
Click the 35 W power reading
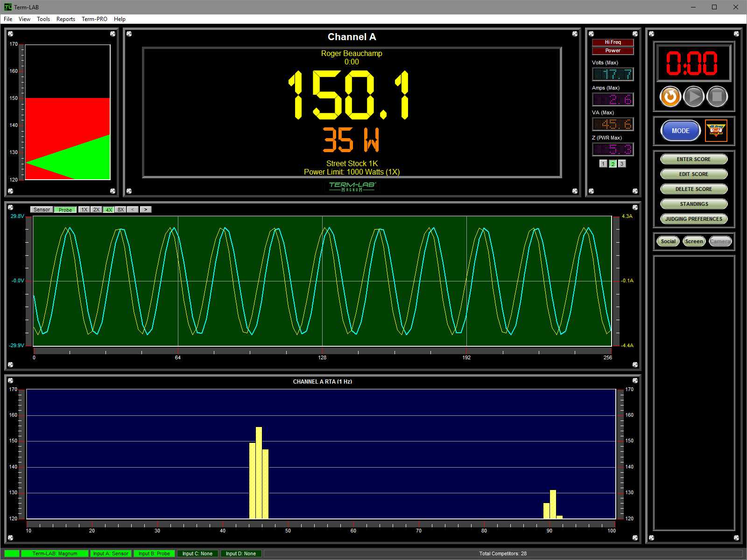pyautogui.click(x=351, y=140)
